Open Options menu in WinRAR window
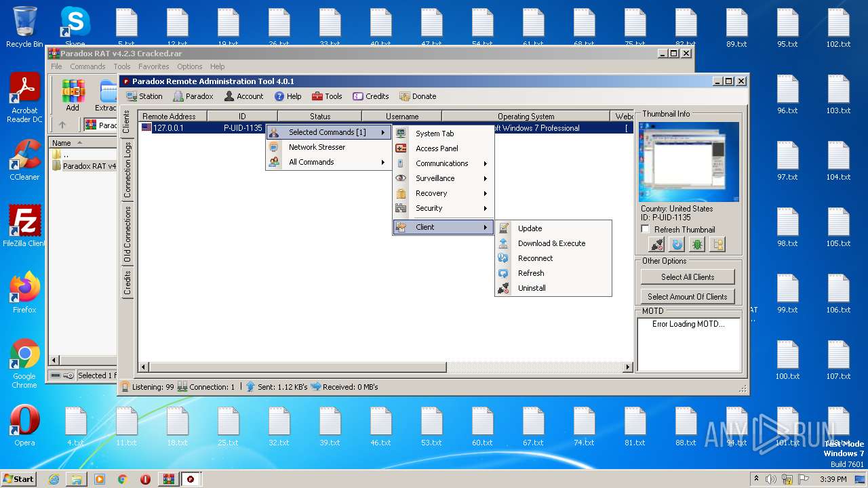868x488 pixels. point(189,66)
